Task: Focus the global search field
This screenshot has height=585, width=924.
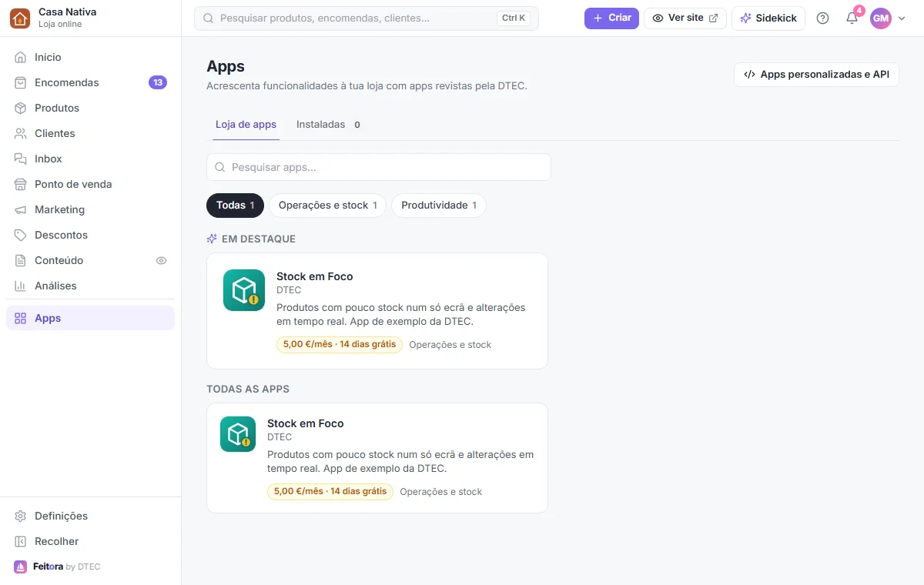Action: (x=367, y=18)
